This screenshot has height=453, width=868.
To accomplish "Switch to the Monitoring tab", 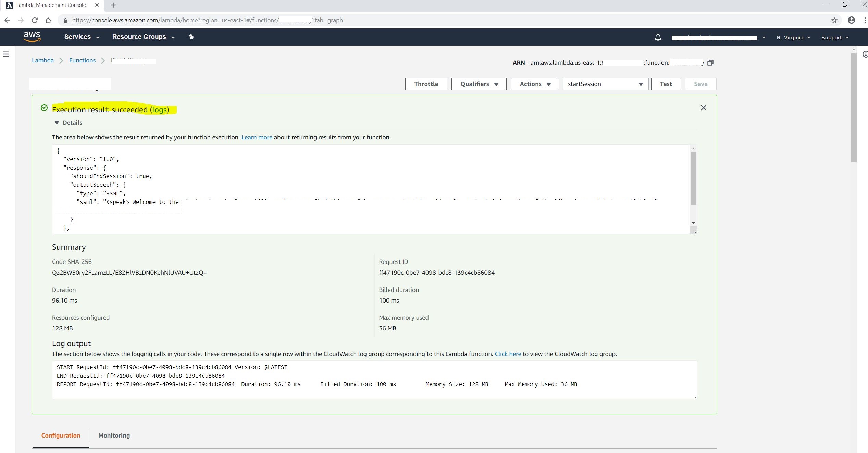I will click(114, 436).
